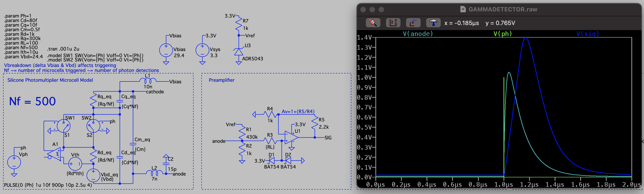
Task: Click the pick visible traces icon
Action: point(413,23)
